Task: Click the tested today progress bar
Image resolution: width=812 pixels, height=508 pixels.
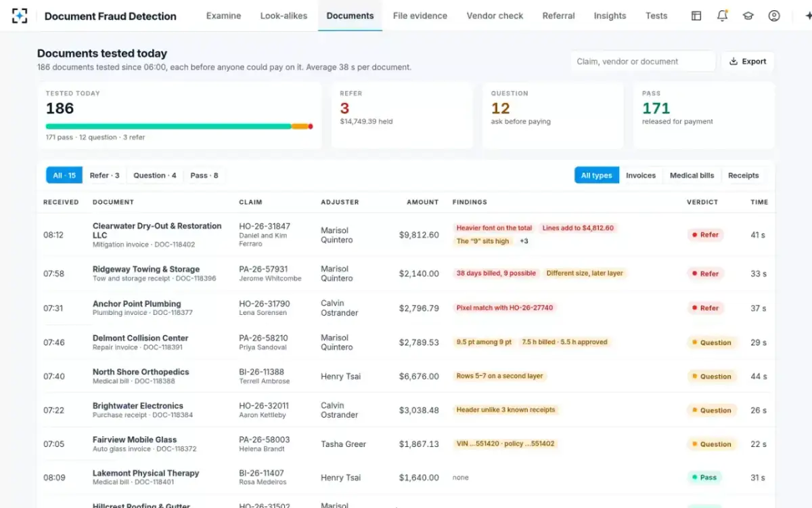Action: coord(179,126)
